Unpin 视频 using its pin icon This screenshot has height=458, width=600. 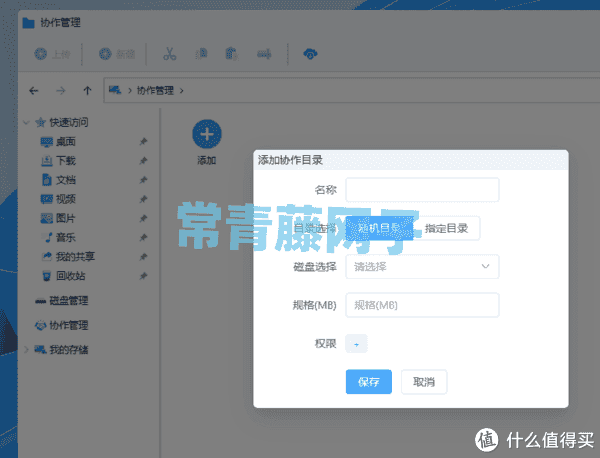pos(143,199)
